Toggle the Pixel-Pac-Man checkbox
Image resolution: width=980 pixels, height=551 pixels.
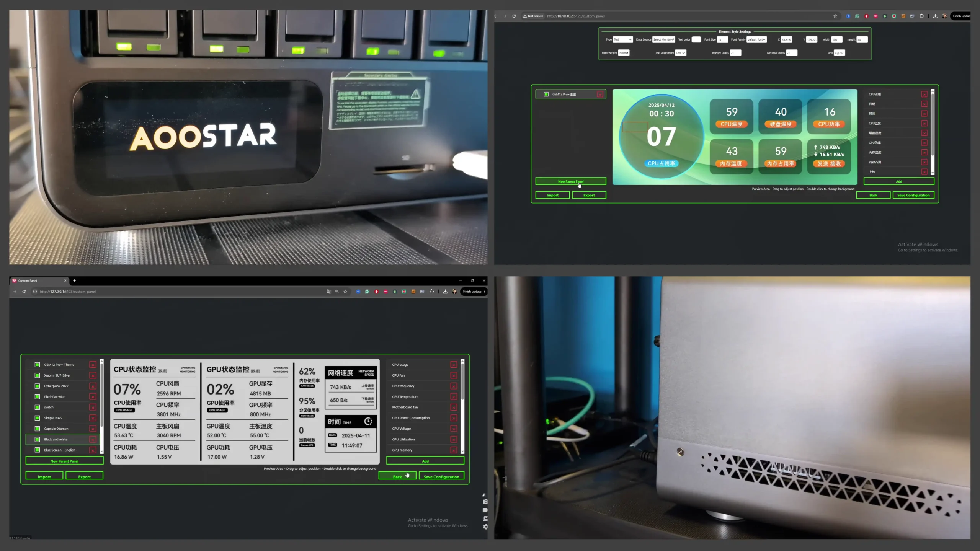tap(37, 397)
